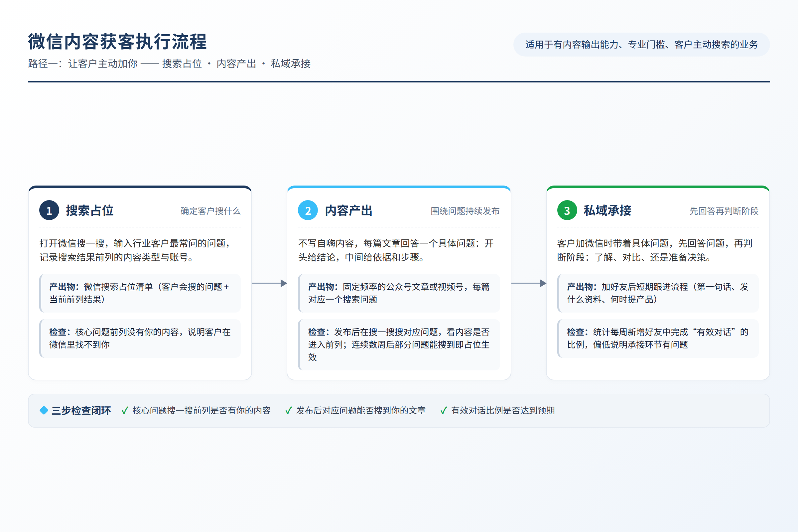Image resolution: width=798 pixels, height=532 pixels.
Task: Click the number 3 green circle badge
Action: pyautogui.click(x=567, y=210)
